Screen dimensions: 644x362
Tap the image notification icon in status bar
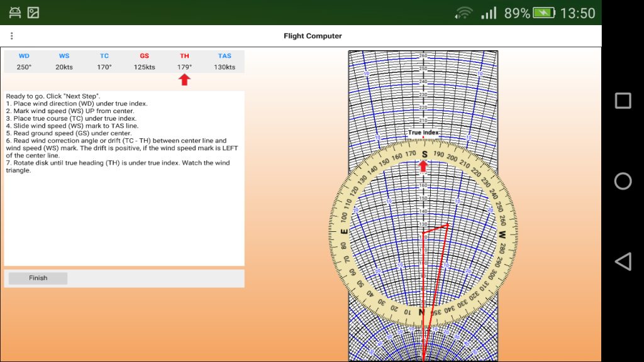point(33,13)
